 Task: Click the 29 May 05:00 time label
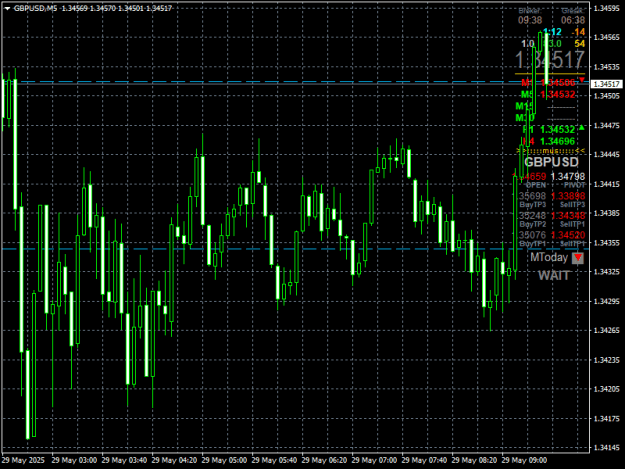(x=224, y=460)
